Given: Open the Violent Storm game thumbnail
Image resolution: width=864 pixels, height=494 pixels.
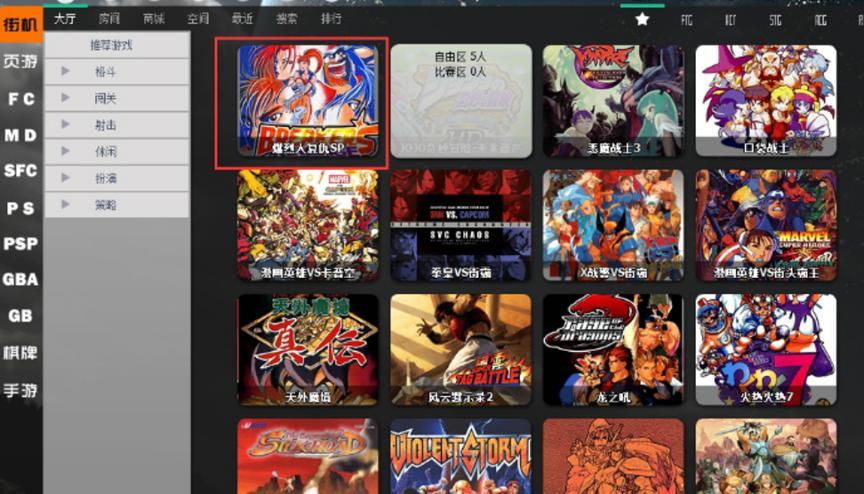Looking at the screenshot, I should point(461,457).
